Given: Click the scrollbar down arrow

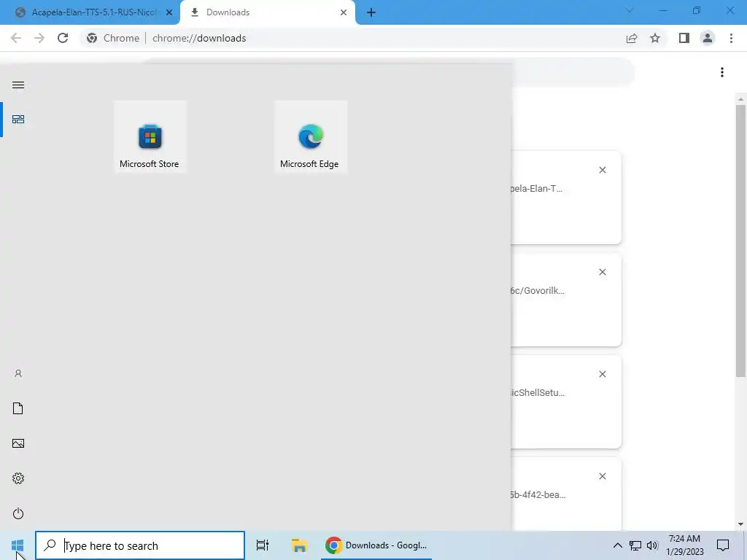Looking at the screenshot, I should click(740, 525).
